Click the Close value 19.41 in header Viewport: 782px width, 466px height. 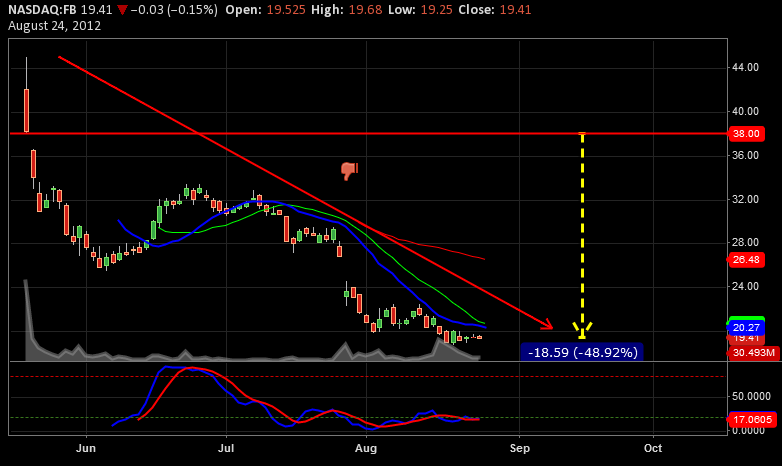tap(515, 9)
